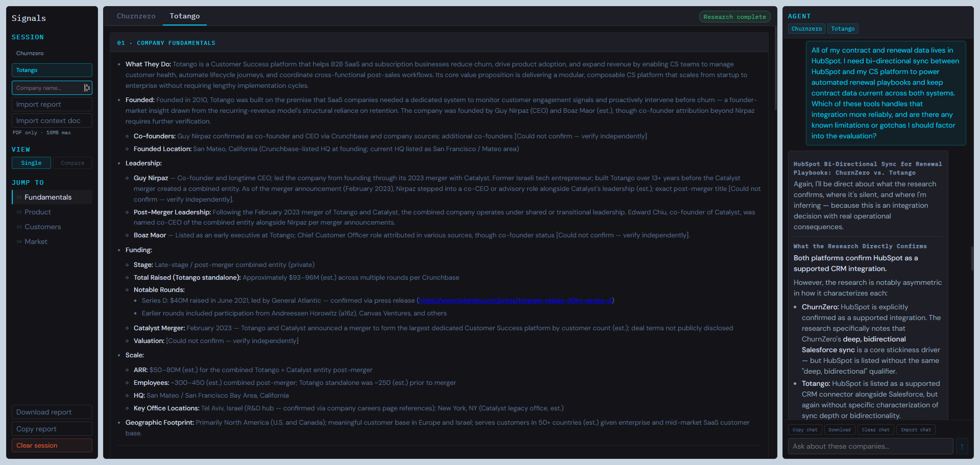Viewport: 980px width, 465px height.
Task: Select the Totango session in the sidebar
Action: (52, 70)
